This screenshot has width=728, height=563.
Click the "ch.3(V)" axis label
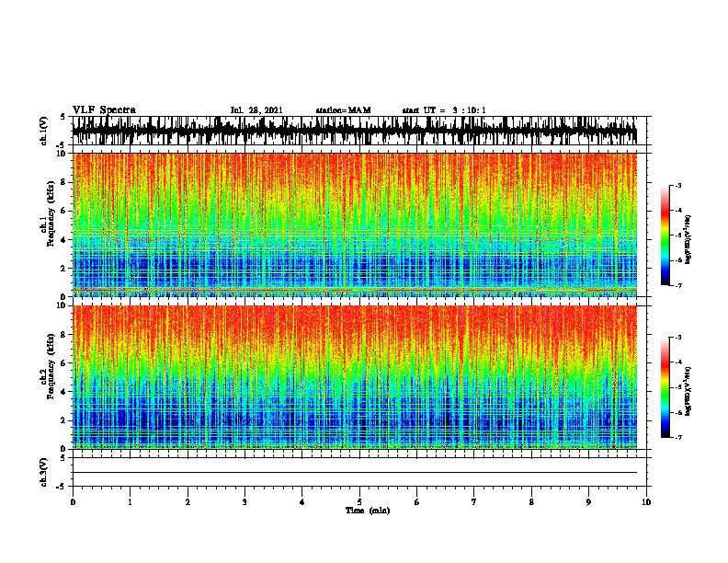click(43, 473)
